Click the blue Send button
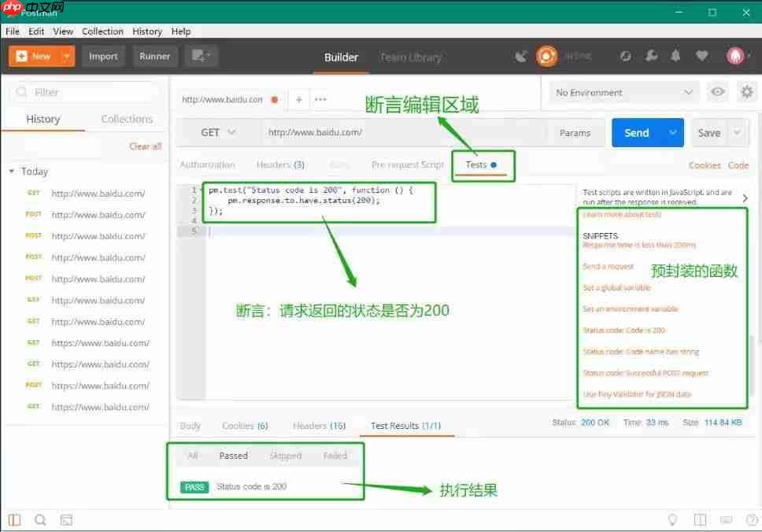This screenshot has height=532, width=762. [x=636, y=133]
